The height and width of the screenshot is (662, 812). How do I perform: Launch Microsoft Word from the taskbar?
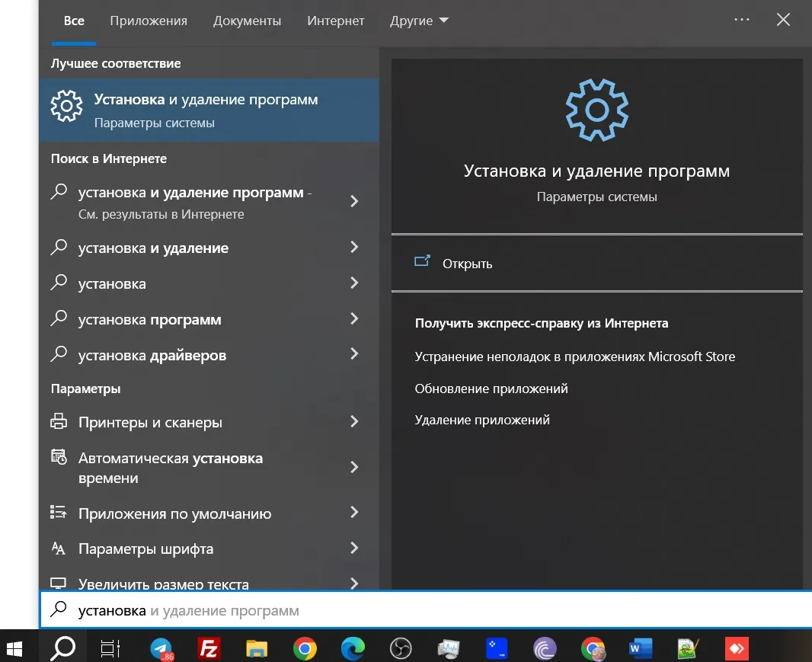[641, 648]
